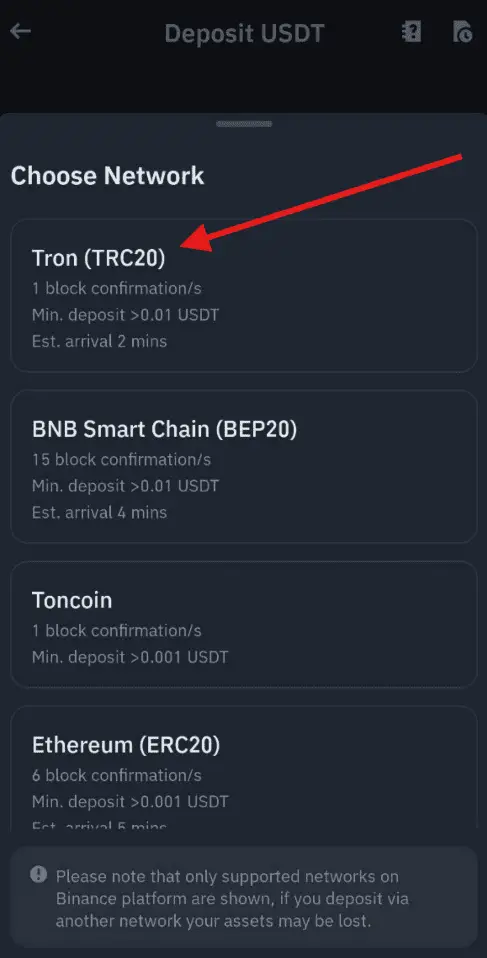This screenshot has height=958, width=487.
Task: Click the info icon in the notice
Action: tap(38, 874)
